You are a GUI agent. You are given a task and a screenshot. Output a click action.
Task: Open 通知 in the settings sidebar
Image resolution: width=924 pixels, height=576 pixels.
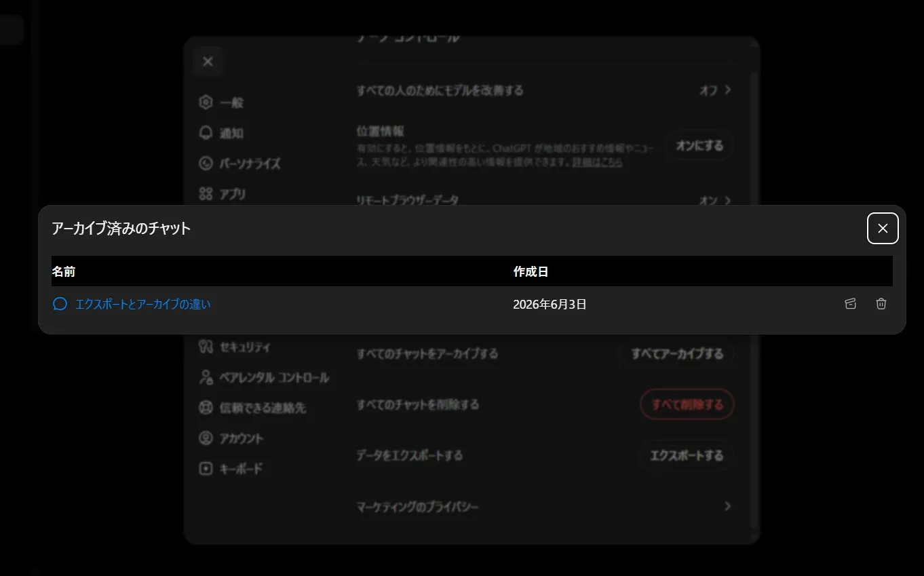(221, 133)
